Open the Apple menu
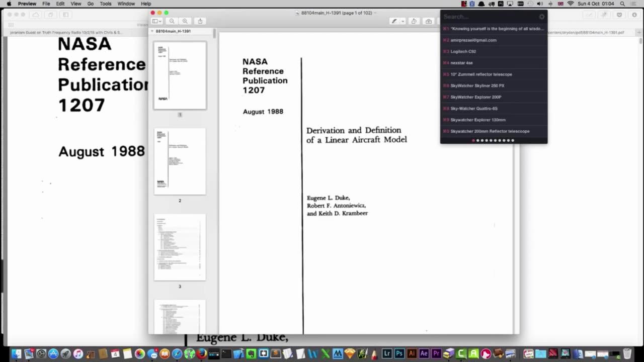Viewport: 644px width, 362px height. [9, 4]
